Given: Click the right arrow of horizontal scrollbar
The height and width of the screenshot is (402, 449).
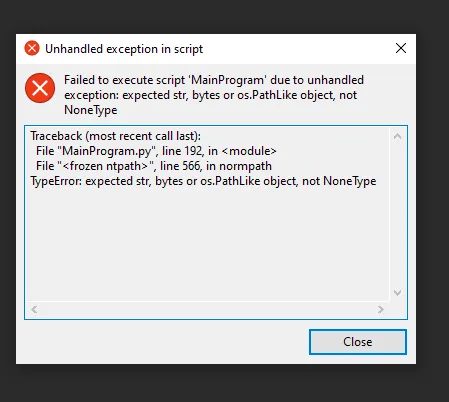Looking at the screenshot, I should [380, 309].
